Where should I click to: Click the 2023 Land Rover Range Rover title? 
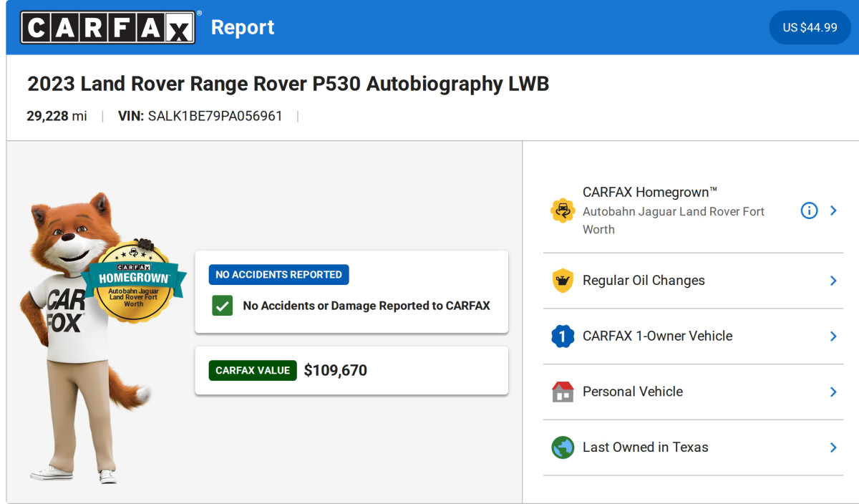288,84
